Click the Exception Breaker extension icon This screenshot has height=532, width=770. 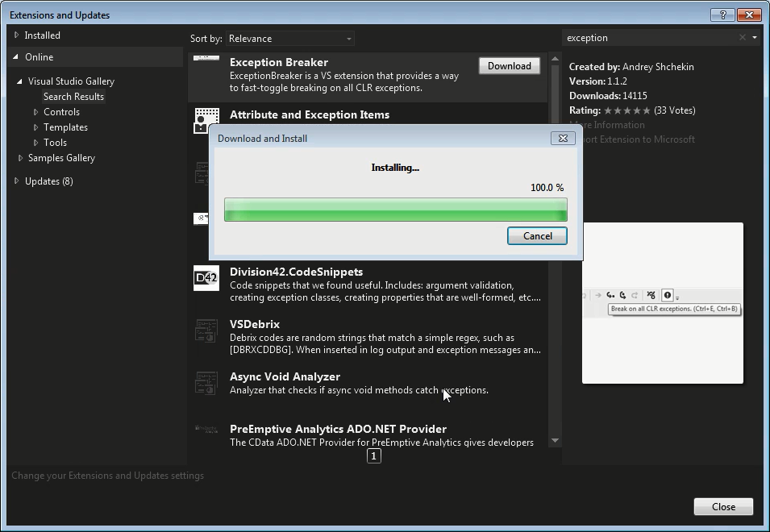pos(206,58)
